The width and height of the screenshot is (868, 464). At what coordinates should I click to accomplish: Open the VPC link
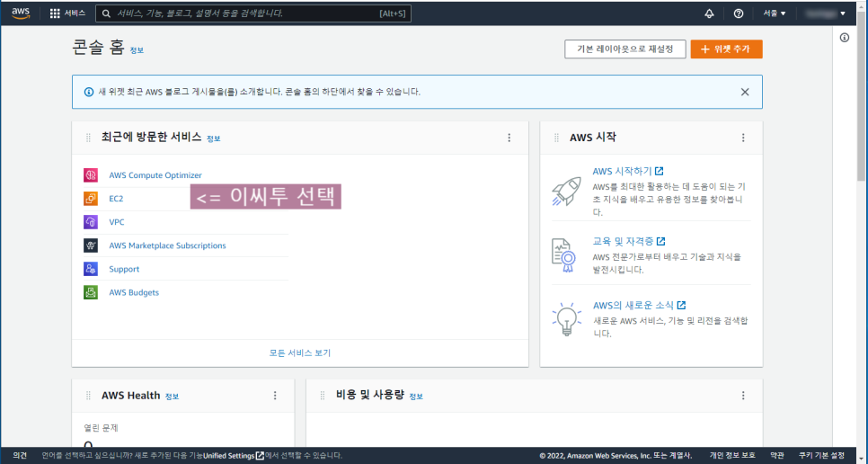point(117,222)
